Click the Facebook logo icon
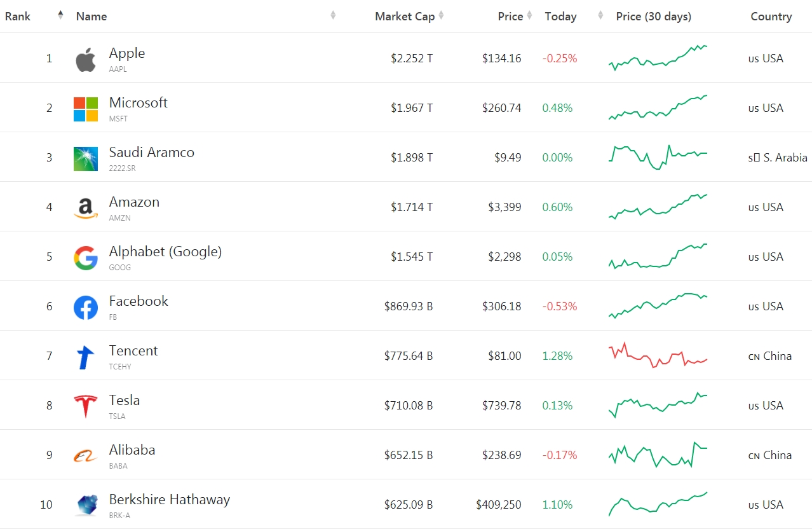Image resolution: width=812 pixels, height=529 pixels. (x=86, y=308)
